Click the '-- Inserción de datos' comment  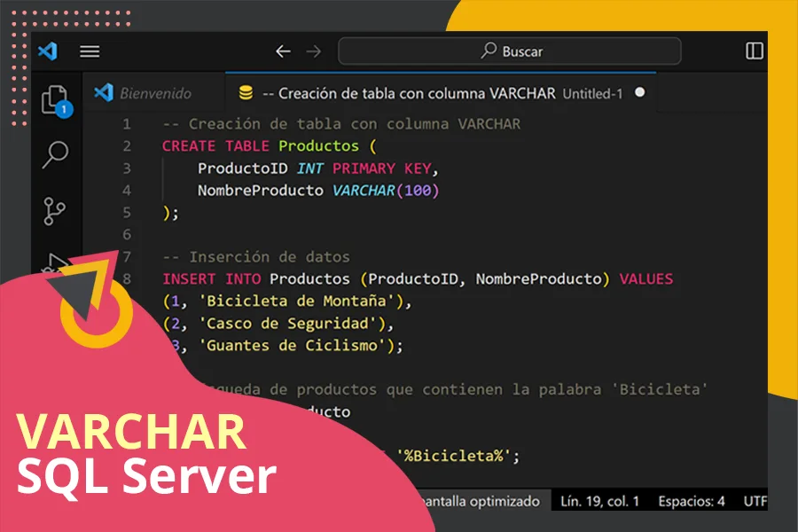pyautogui.click(x=256, y=256)
